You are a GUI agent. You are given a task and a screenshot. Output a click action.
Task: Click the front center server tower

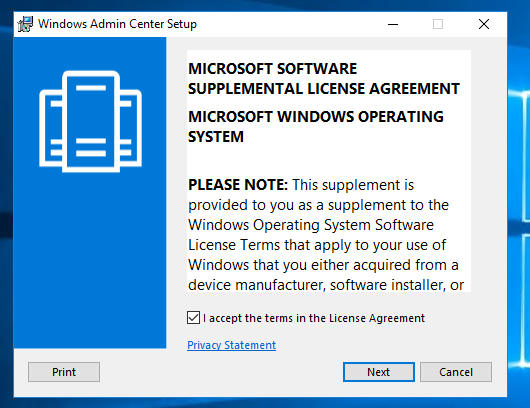(91, 121)
